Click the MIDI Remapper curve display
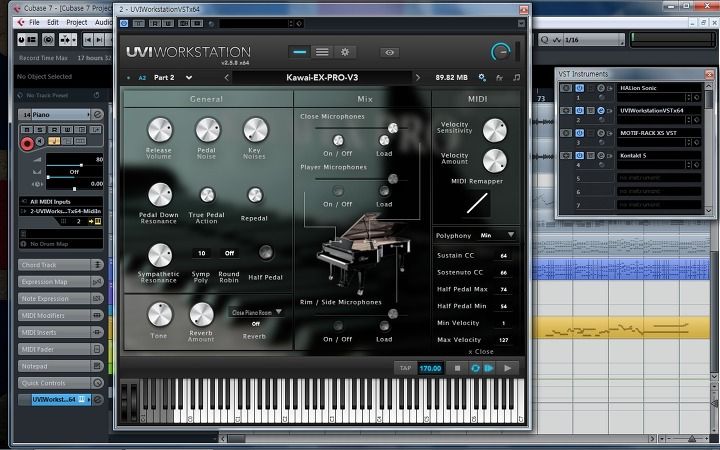 477,203
